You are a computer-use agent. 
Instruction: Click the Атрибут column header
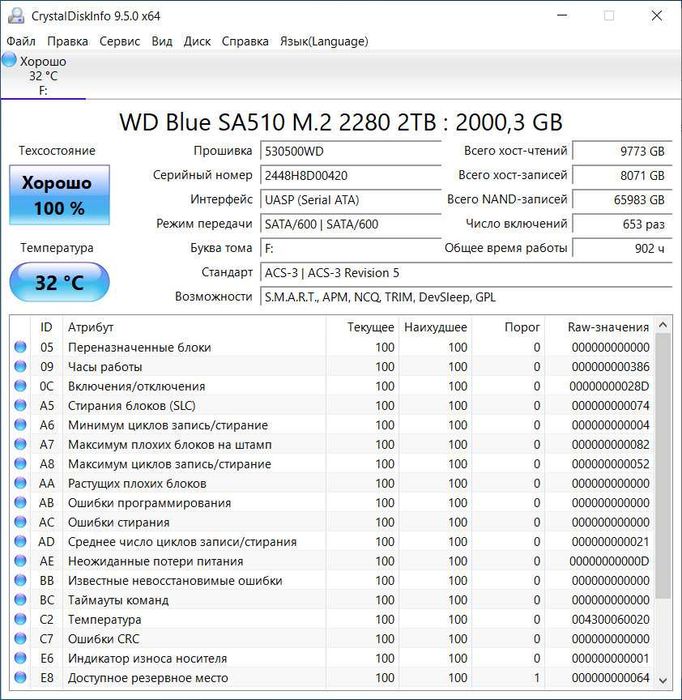(x=194, y=327)
